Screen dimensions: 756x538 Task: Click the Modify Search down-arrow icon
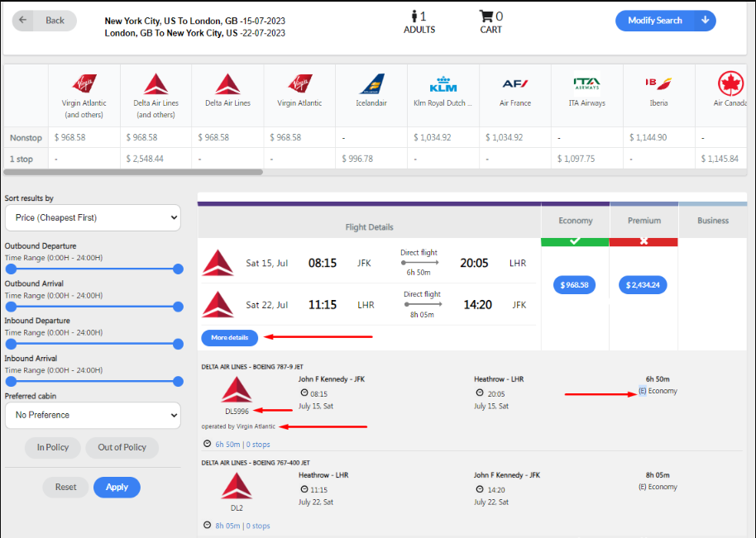pyautogui.click(x=705, y=20)
